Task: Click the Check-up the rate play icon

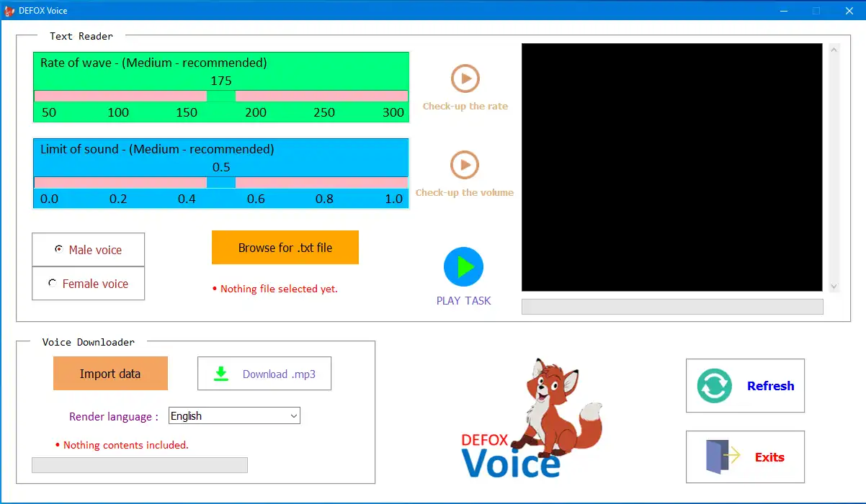Action: (x=465, y=78)
